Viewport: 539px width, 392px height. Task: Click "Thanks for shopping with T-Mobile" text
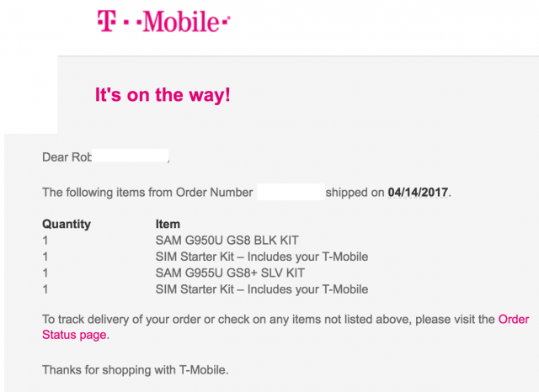[135, 368]
